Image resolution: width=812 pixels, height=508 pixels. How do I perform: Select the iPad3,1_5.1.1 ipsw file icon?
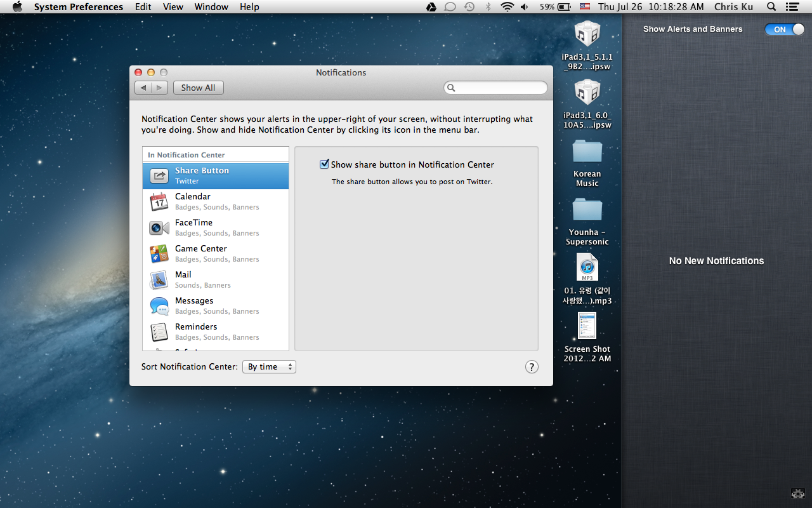coord(587,34)
